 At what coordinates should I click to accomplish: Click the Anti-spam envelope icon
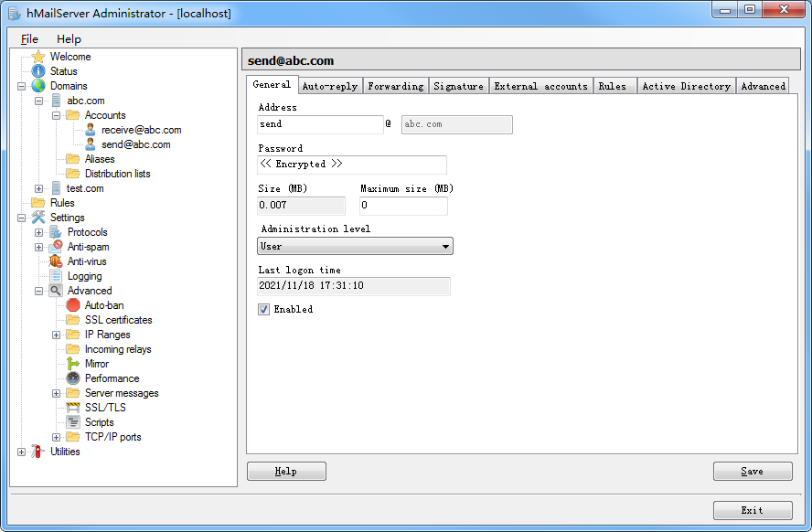click(56, 246)
